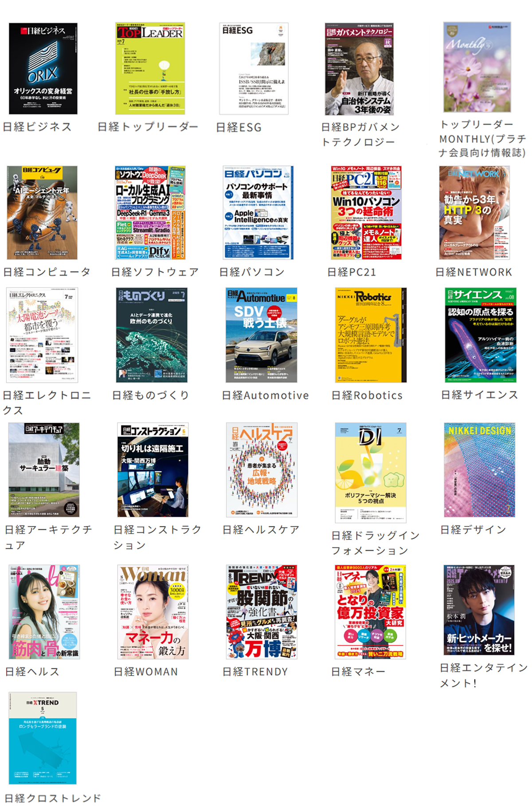Open the 日経エレクトロニクス magazine cover
This screenshot has height=812, width=532.
pyautogui.click(x=42, y=335)
